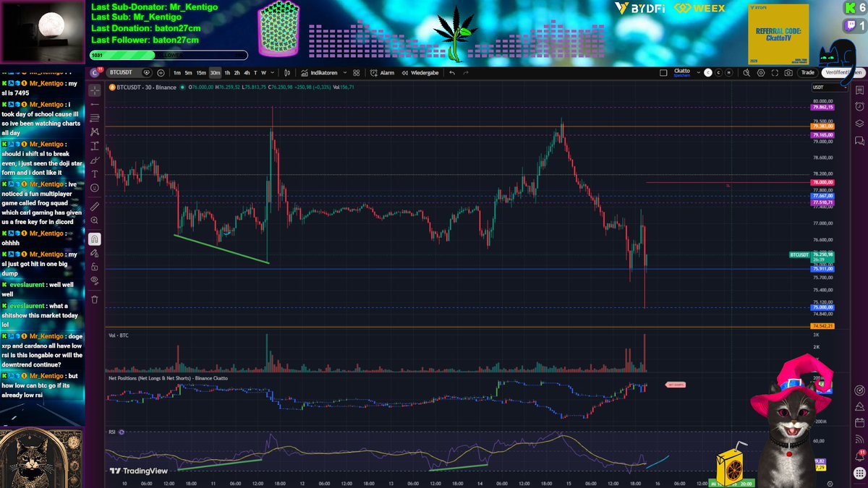This screenshot has width=868, height=488.
Task: Switch to the 5m timeframe
Action: click(x=188, y=72)
